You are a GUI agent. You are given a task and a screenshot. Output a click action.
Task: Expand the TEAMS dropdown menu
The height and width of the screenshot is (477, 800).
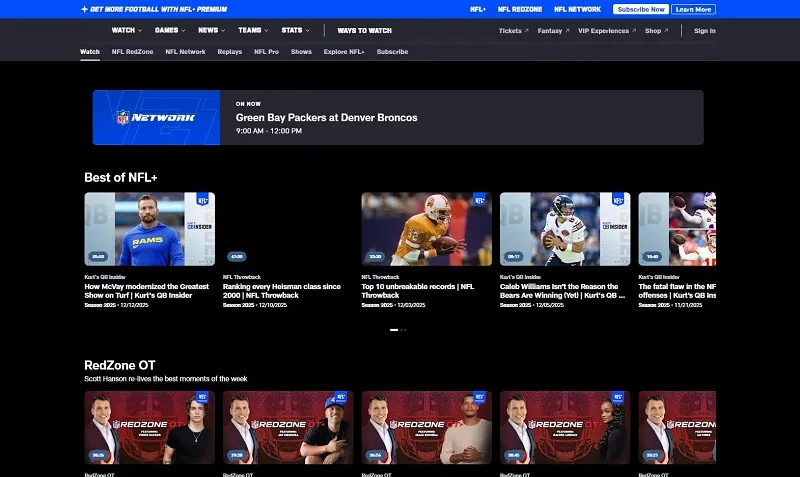(x=253, y=31)
